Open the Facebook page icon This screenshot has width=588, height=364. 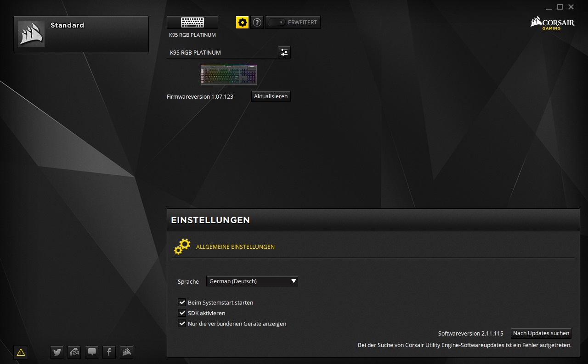pyautogui.click(x=109, y=352)
